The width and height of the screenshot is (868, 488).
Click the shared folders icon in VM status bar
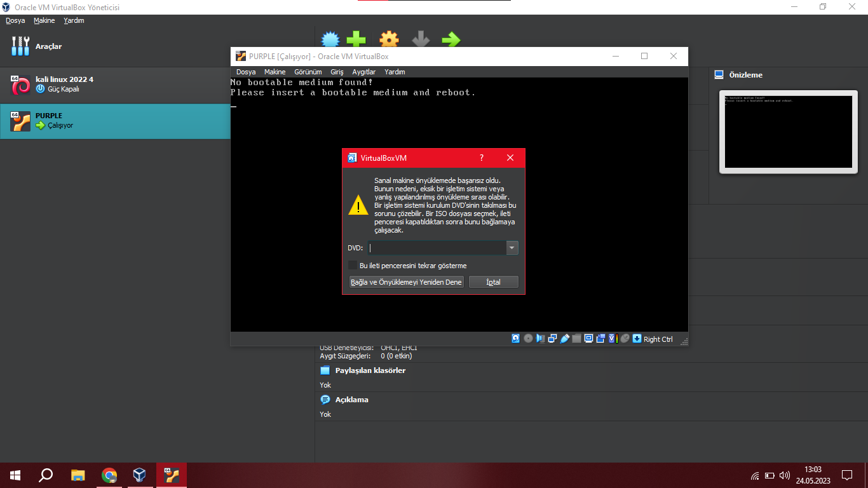point(576,339)
